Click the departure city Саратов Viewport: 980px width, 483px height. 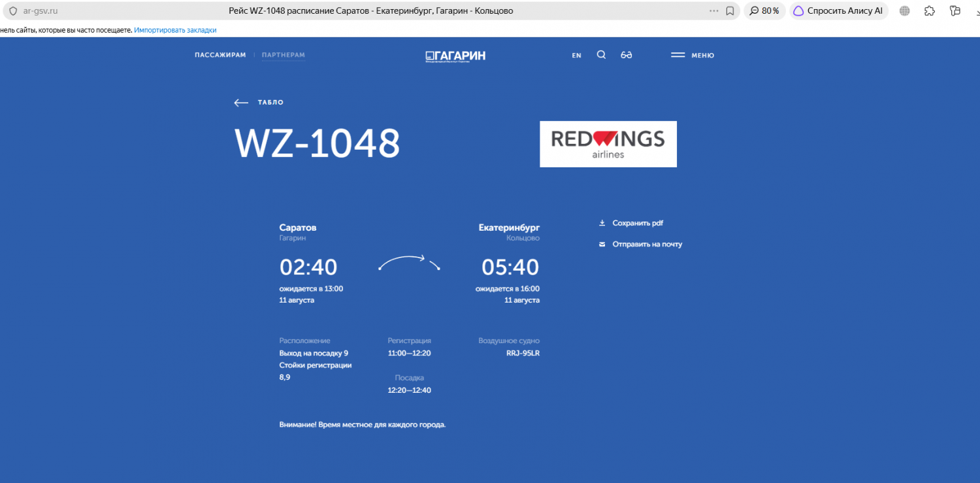tap(298, 227)
